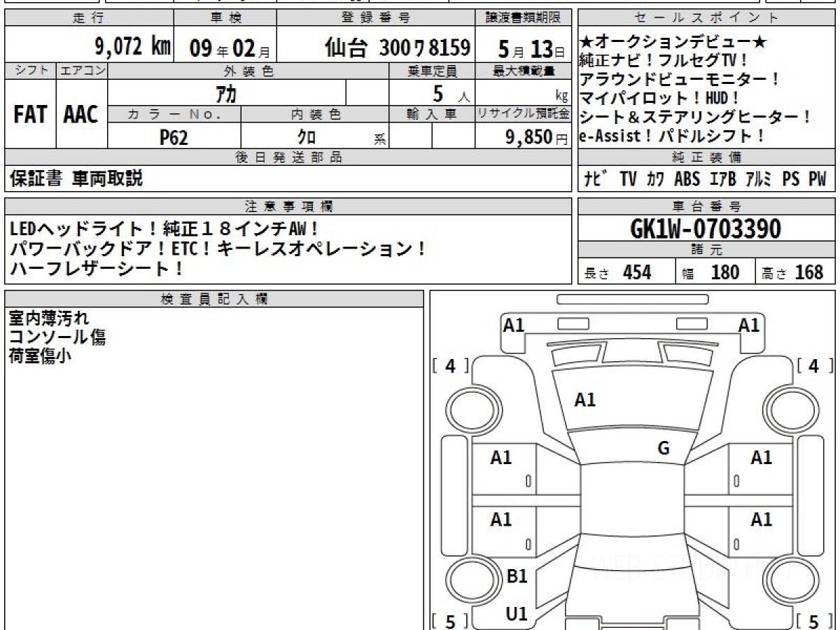Click the 輸入車 header

(x=432, y=115)
